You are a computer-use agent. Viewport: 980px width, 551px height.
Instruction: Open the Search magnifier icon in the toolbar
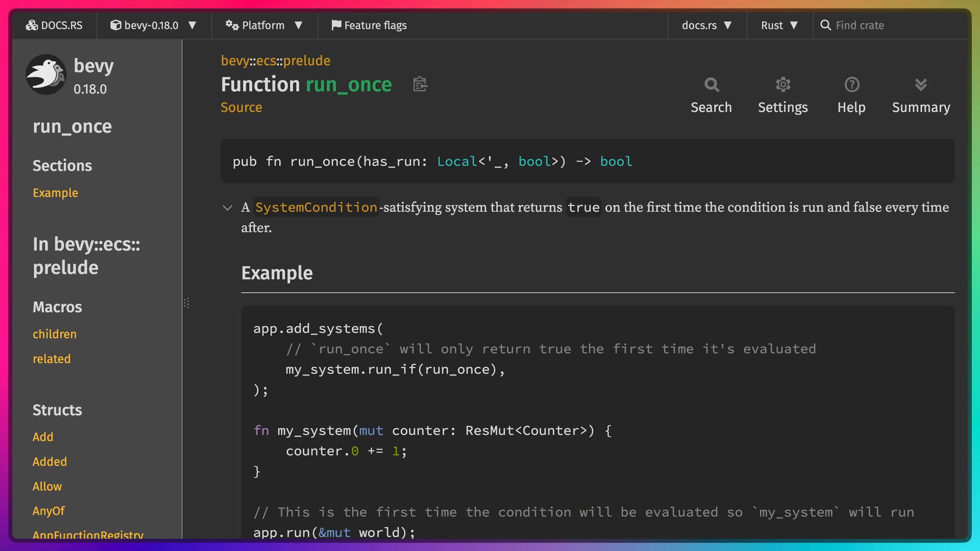[x=711, y=85]
